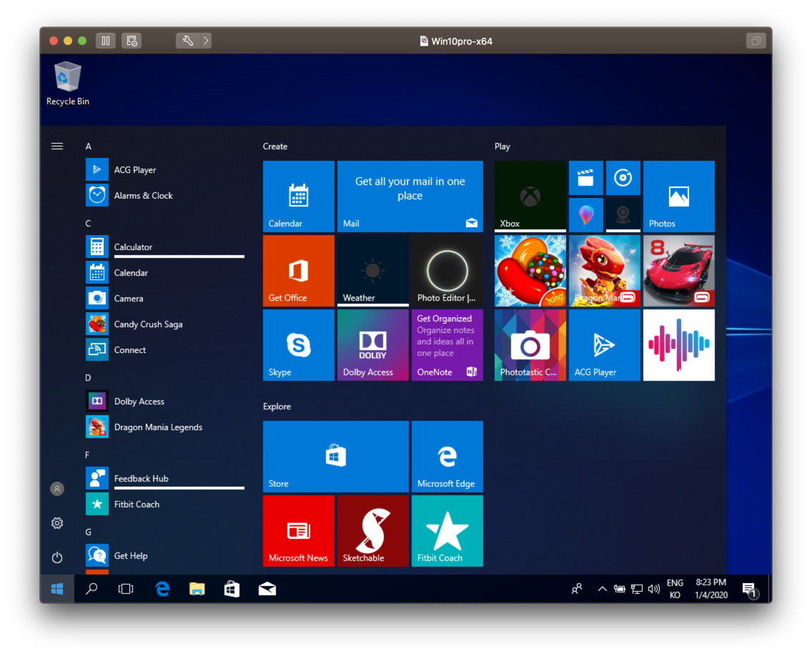
Task: Open the OneNote Get Organized tile
Action: click(447, 345)
